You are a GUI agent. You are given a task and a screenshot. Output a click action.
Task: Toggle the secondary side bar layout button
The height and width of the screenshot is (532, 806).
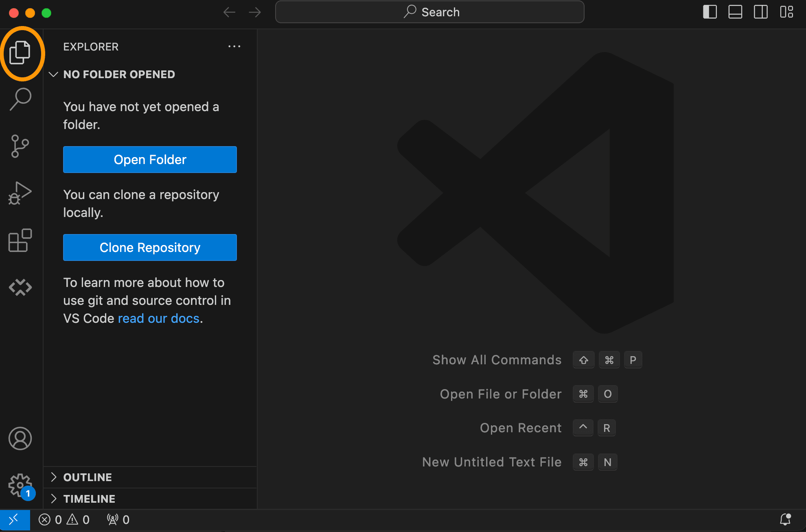[761, 12]
